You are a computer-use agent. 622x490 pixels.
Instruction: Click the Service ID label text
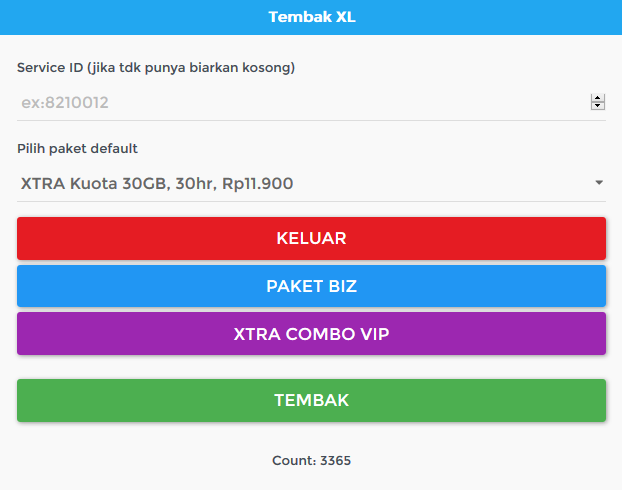click(156, 68)
